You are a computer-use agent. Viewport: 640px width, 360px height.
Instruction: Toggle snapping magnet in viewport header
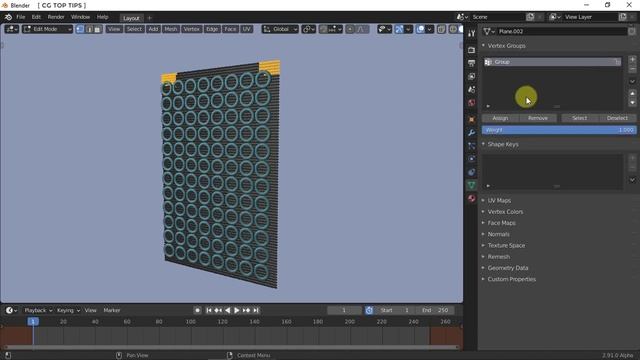click(x=323, y=29)
